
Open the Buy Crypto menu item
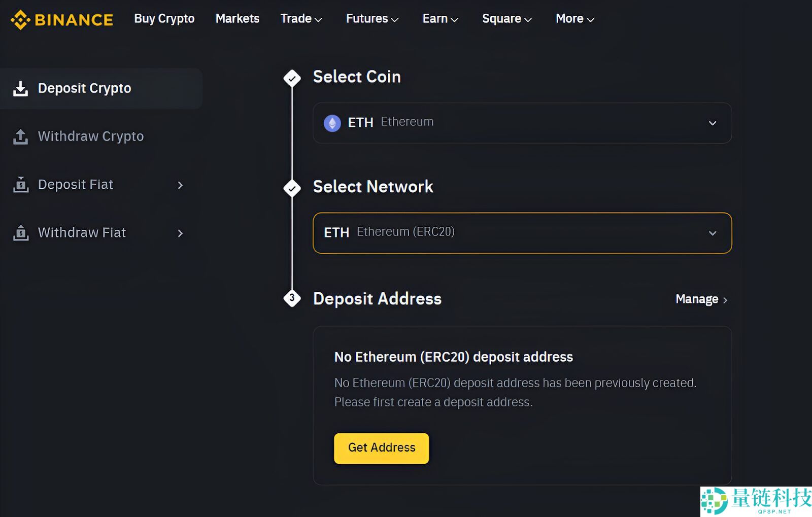click(x=164, y=19)
